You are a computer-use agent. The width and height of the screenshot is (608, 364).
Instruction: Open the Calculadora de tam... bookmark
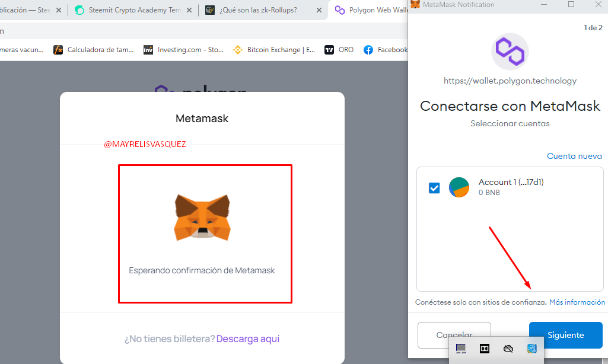(94, 50)
